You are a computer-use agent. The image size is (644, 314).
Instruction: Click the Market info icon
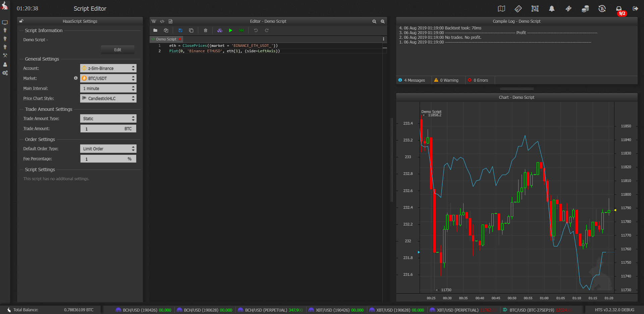pyautogui.click(x=76, y=78)
